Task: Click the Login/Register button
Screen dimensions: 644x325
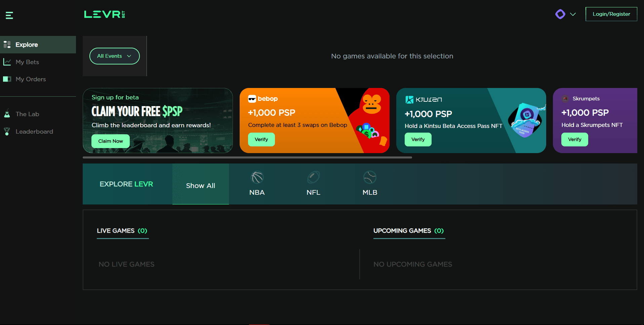Action: pyautogui.click(x=611, y=14)
